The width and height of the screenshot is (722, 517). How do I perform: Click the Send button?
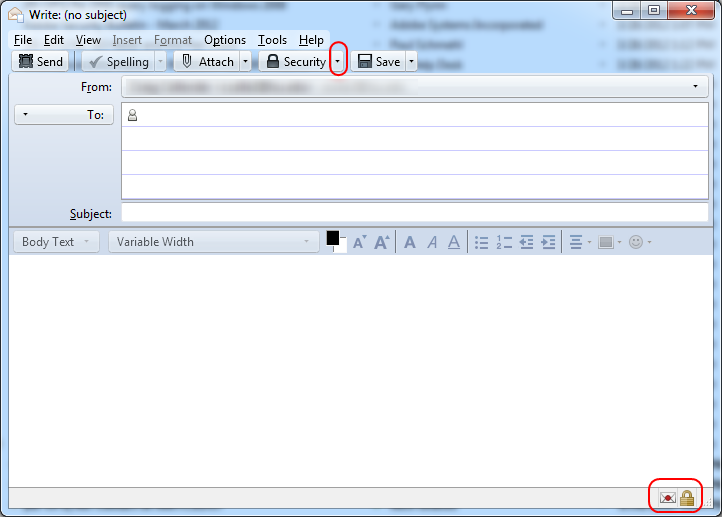41,61
